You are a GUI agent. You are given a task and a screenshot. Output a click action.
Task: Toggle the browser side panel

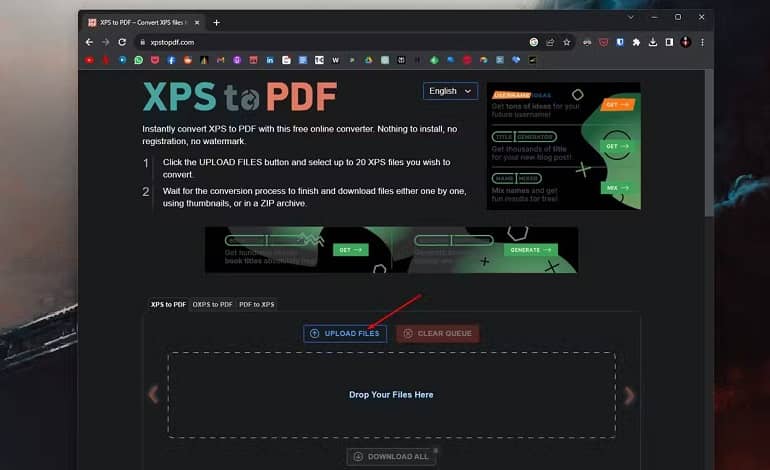tap(669, 42)
